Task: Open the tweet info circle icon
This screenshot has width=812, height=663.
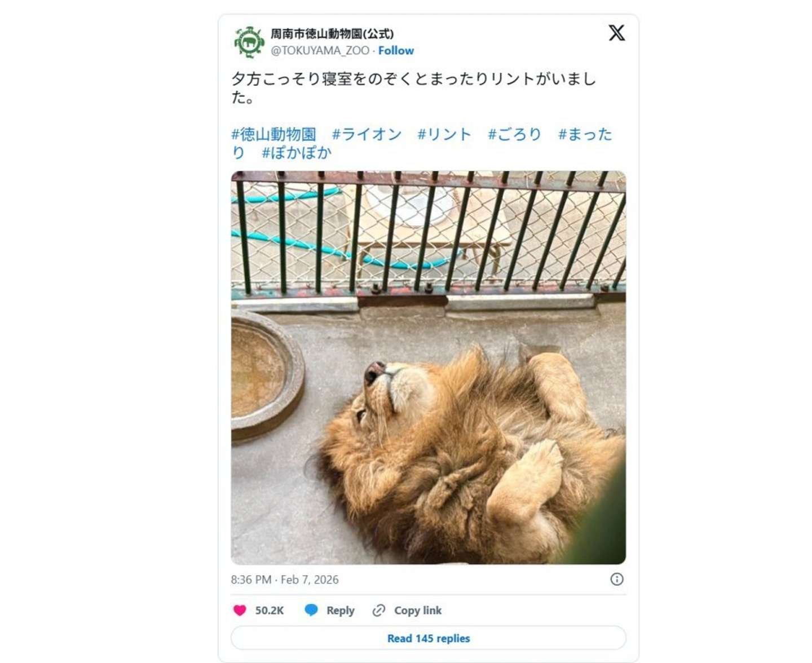Action: pyautogui.click(x=617, y=579)
